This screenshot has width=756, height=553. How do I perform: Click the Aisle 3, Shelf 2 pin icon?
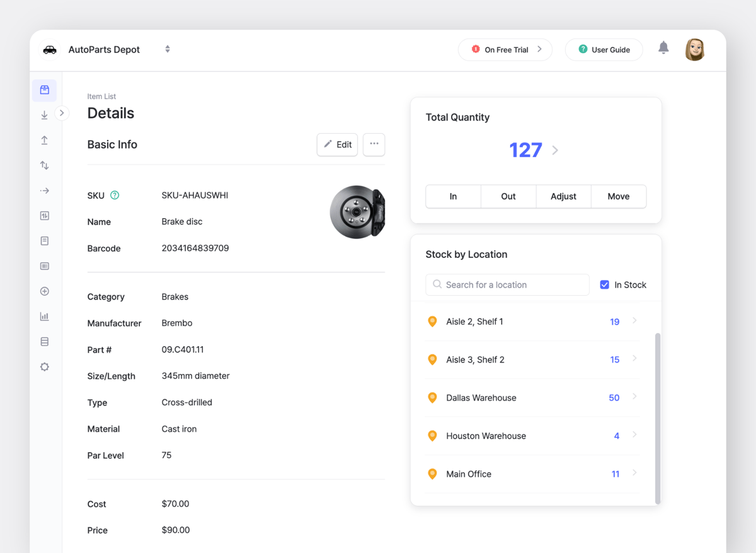click(x=432, y=359)
